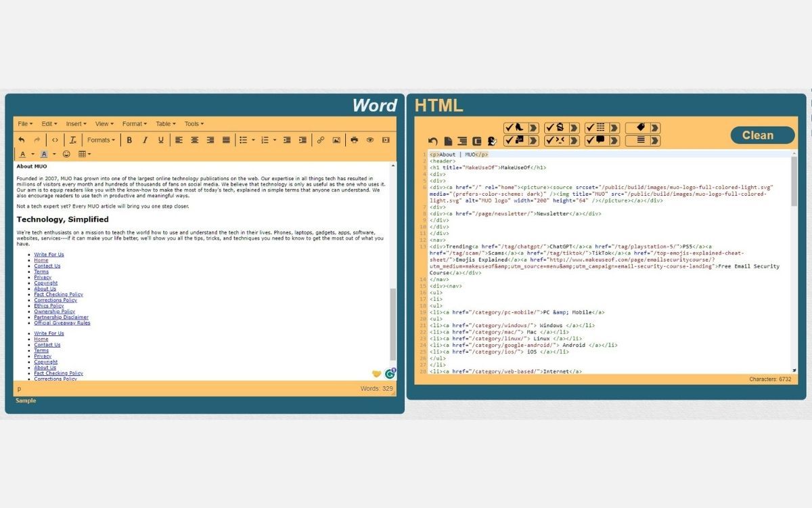Viewport: 812px width, 508px height.
Task: Enable the text lines icon cleaning option
Action: [x=638, y=141]
